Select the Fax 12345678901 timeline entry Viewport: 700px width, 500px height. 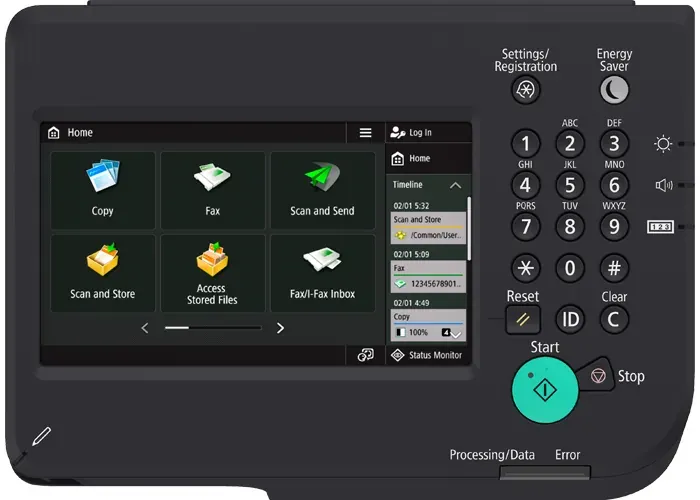coord(428,276)
